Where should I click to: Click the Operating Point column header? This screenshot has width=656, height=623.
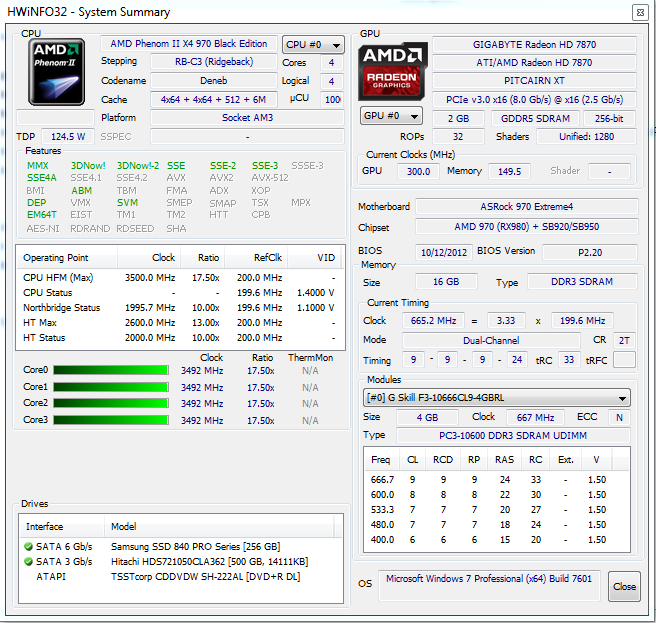[67, 257]
